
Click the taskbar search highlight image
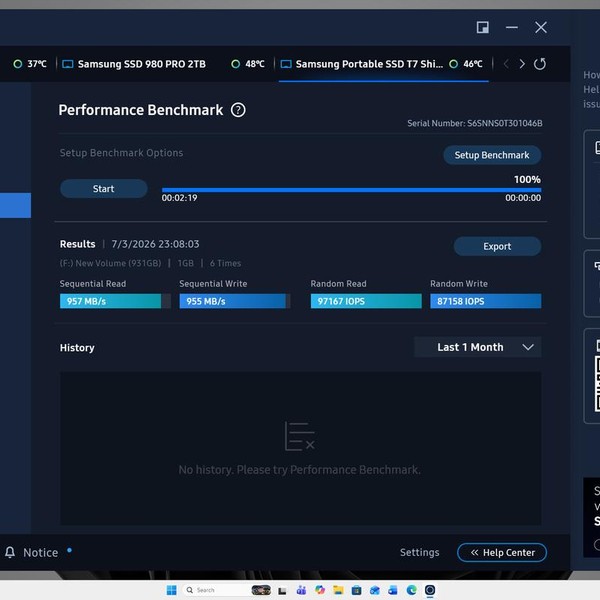(261, 590)
